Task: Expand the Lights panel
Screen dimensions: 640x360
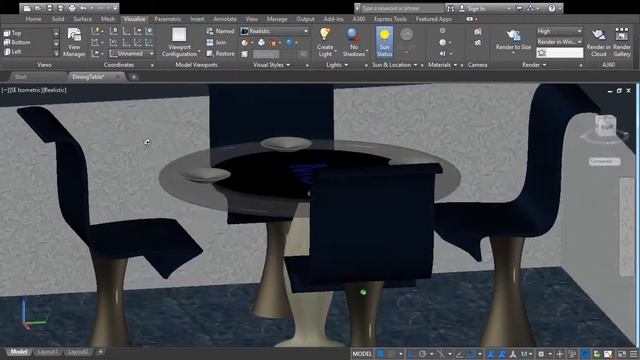Action: (337, 64)
